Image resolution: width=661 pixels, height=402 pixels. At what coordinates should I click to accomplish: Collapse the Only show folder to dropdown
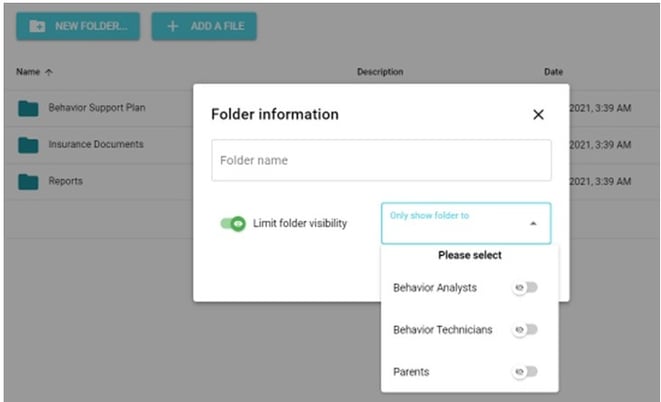466,223
